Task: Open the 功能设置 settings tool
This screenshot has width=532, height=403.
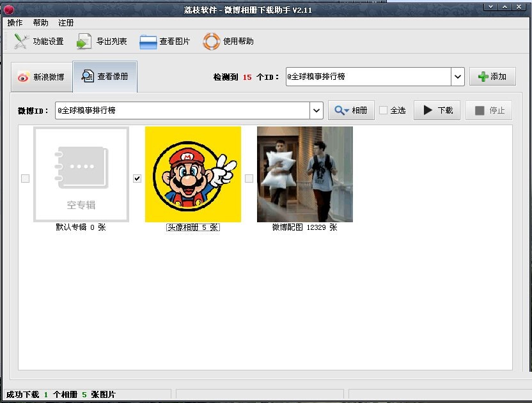Action: point(38,42)
